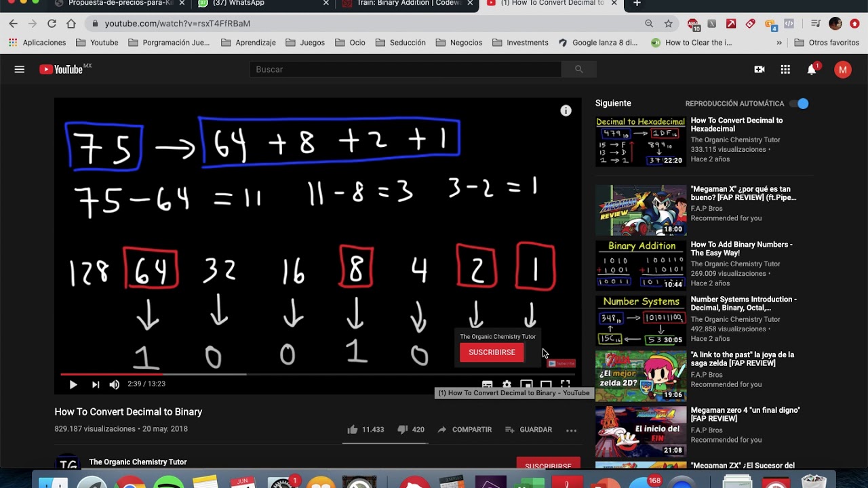The image size is (868, 488).
Task: Switch to Propuesta-de-precios tab
Action: tap(121, 3)
